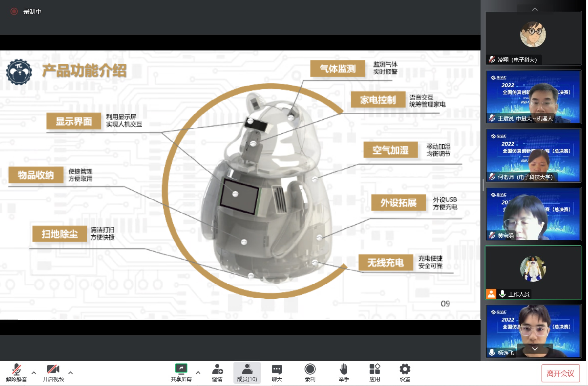
Task: Expand audio options arrow beside 解除静音
Action: tap(34, 373)
